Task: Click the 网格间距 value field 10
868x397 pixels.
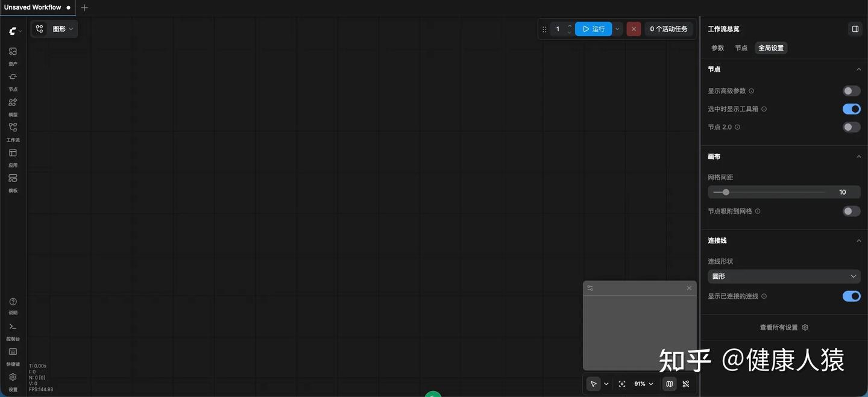Action: [x=843, y=192]
